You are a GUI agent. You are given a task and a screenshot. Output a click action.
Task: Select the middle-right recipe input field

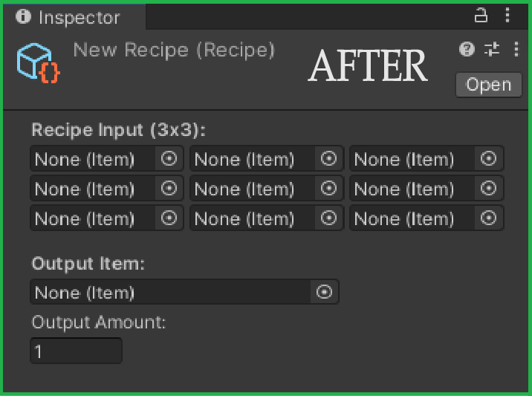412,189
